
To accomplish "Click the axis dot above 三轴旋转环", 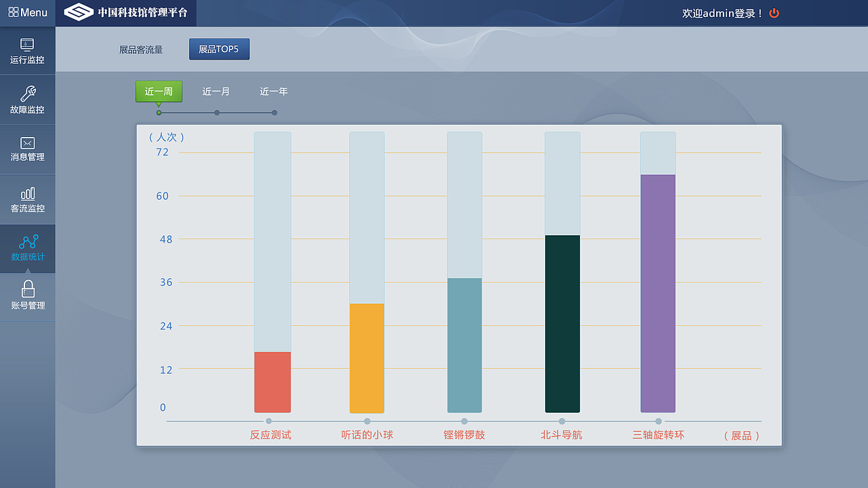I will point(658,422).
